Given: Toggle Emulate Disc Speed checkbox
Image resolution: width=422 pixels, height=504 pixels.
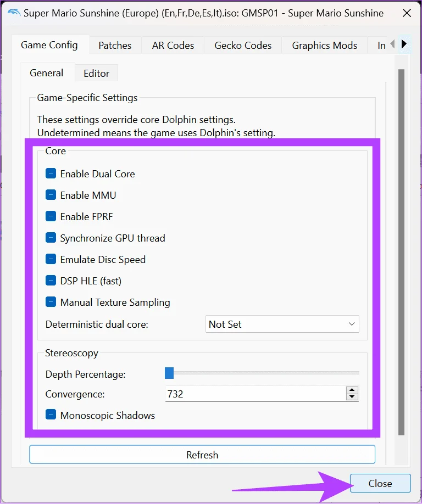Looking at the screenshot, I should pyautogui.click(x=51, y=259).
